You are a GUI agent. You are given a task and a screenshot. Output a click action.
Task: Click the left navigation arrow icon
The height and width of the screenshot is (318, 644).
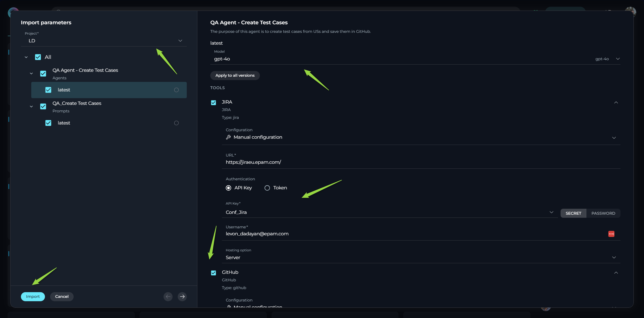coord(168,297)
